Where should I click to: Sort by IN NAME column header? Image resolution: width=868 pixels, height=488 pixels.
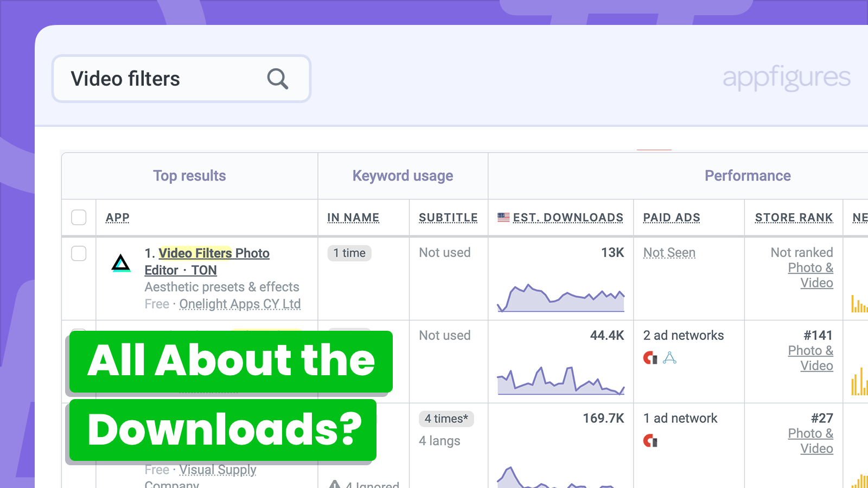353,217
